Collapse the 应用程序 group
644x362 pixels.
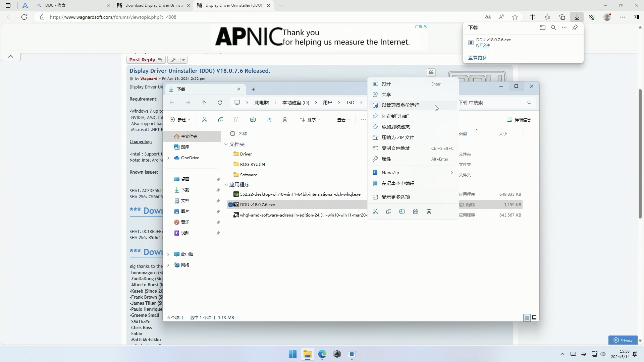(x=226, y=184)
